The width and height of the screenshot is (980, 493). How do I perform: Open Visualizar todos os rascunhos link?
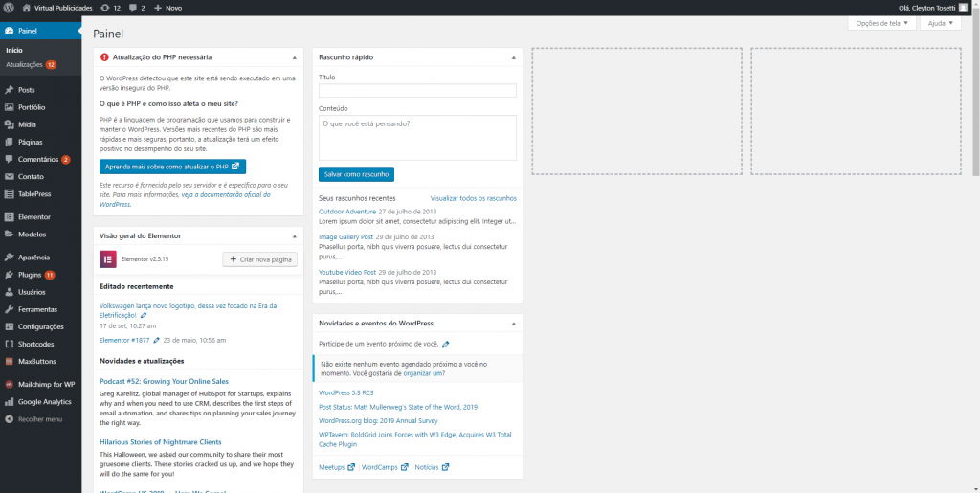[x=473, y=199]
